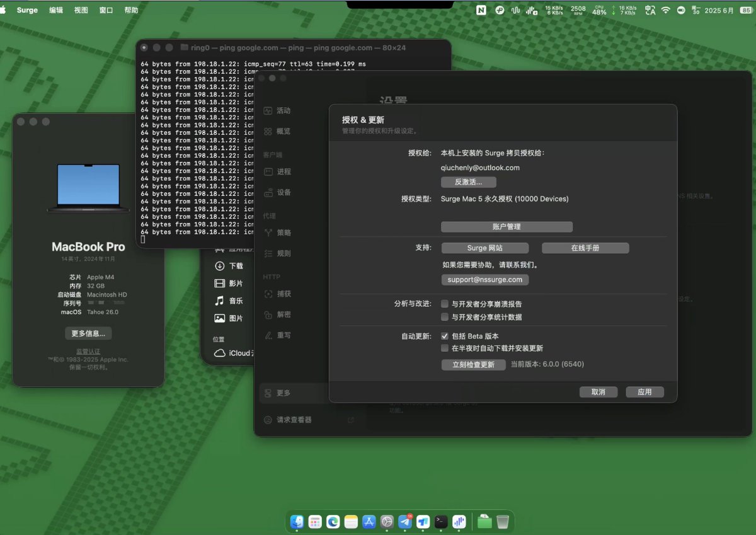Open 规则 in the Surge sidebar
The height and width of the screenshot is (535, 756).
[277, 253]
